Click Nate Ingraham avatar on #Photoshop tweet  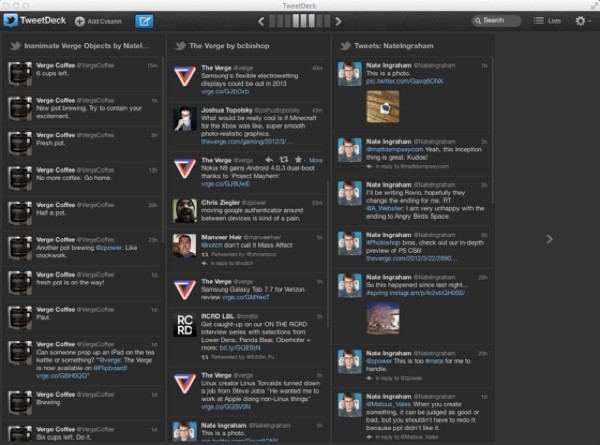click(x=349, y=243)
